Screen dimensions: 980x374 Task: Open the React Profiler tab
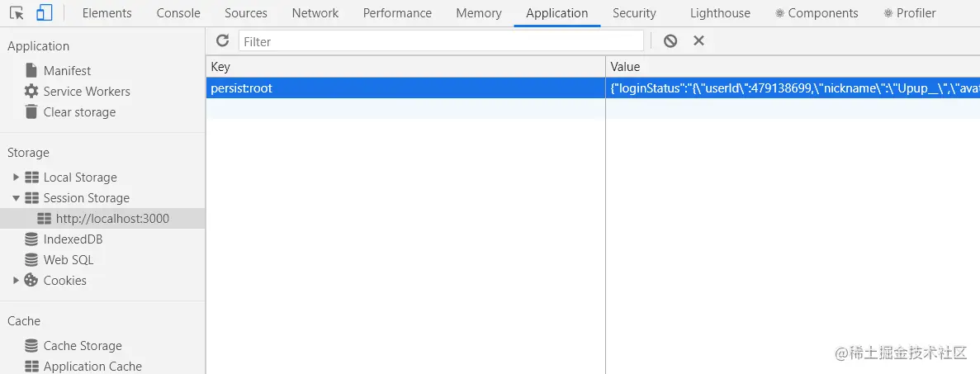(909, 13)
